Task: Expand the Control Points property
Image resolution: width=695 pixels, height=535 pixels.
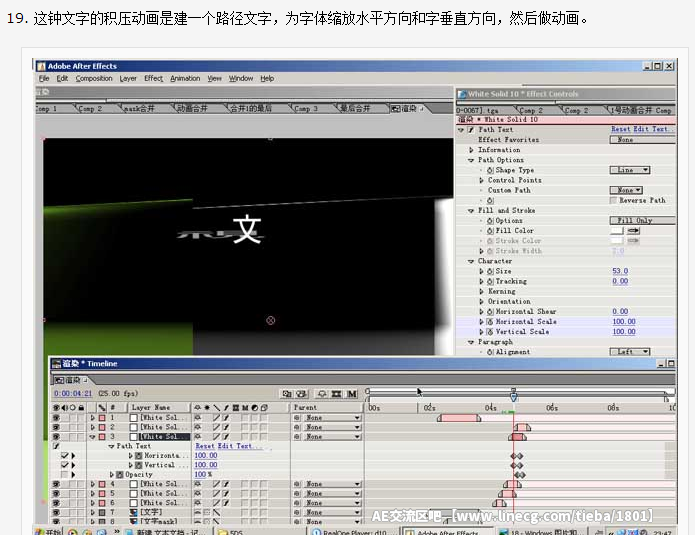Action: coord(481,180)
